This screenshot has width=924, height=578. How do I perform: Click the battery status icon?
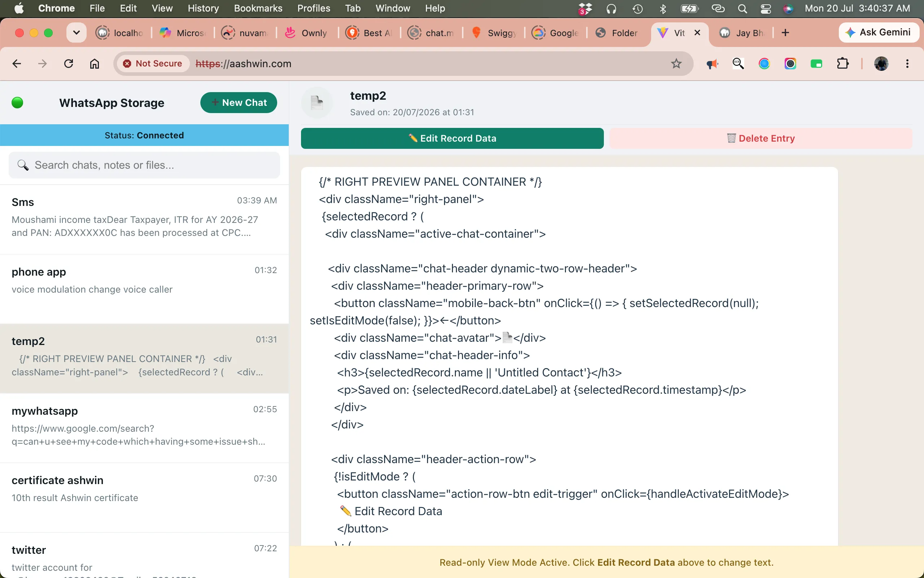[x=689, y=8]
